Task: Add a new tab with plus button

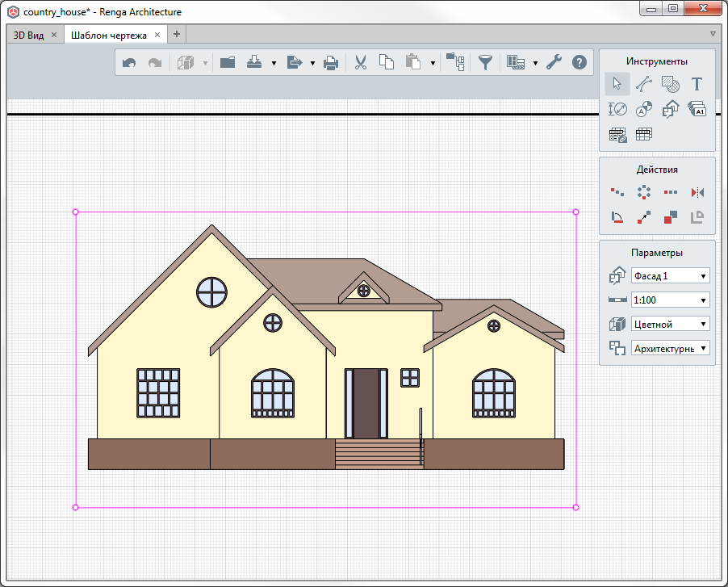Action: pos(178,34)
